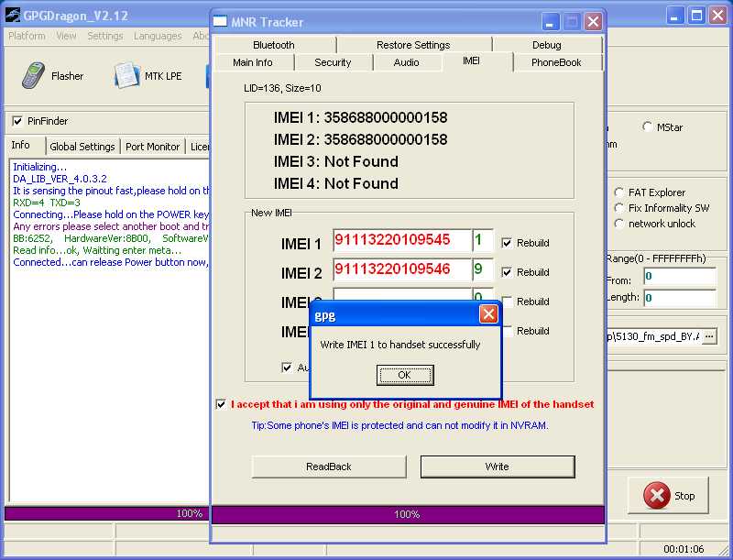Click the IMEI 2 number input field
This screenshot has height=560, width=733.
(x=402, y=269)
